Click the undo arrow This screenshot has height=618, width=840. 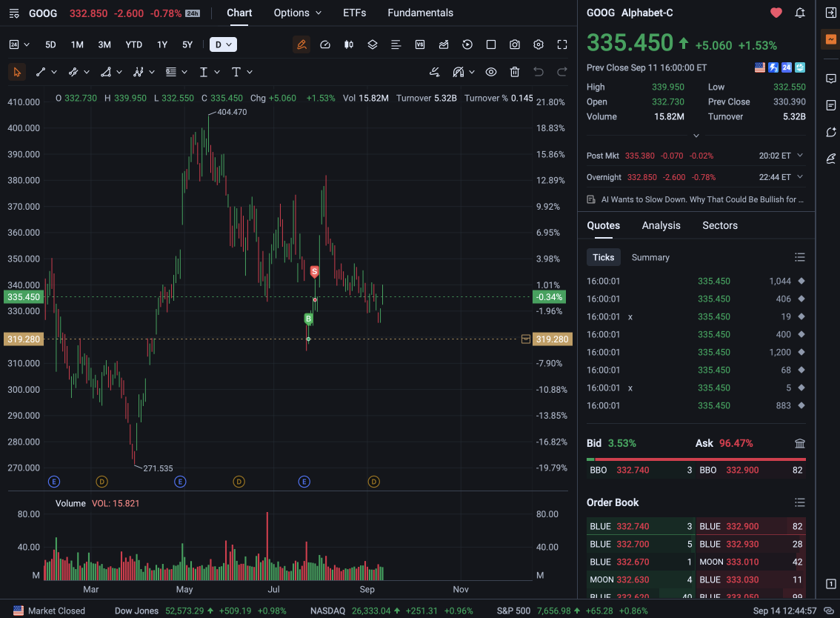pos(539,72)
